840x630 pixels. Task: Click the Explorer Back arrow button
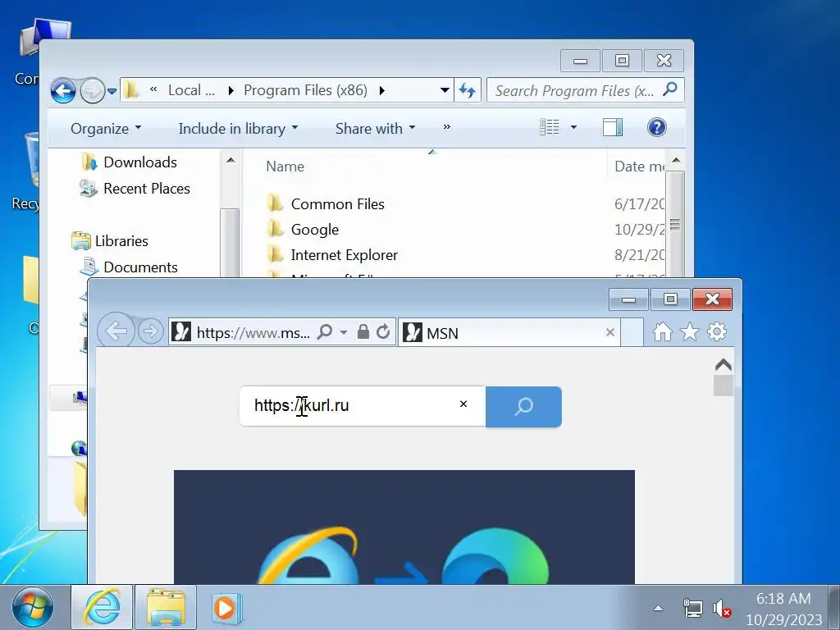63,91
